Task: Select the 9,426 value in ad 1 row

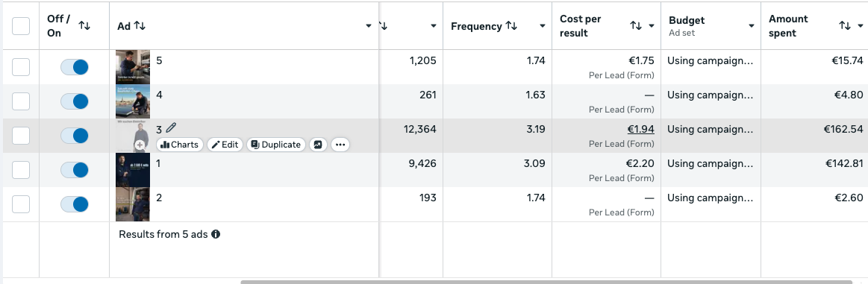Action: click(422, 163)
